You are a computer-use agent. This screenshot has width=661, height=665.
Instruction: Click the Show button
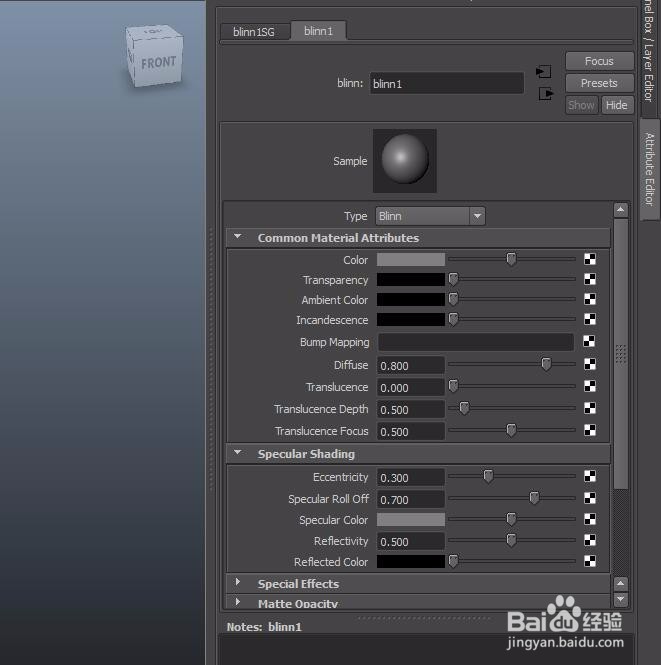pyautogui.click(x=581, y=105)
